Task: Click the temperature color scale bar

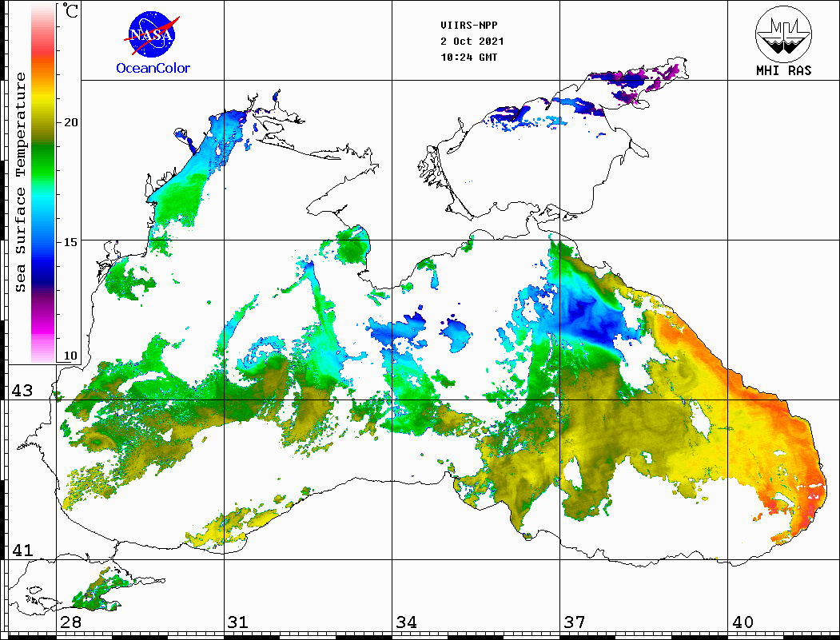Action: pyautogui.click(x=43, y=183)
